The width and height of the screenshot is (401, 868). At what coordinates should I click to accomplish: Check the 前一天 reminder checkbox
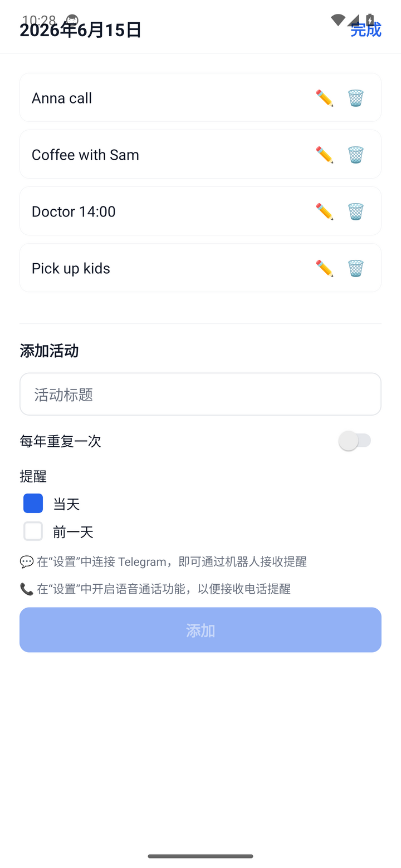[x=33, y=531]
